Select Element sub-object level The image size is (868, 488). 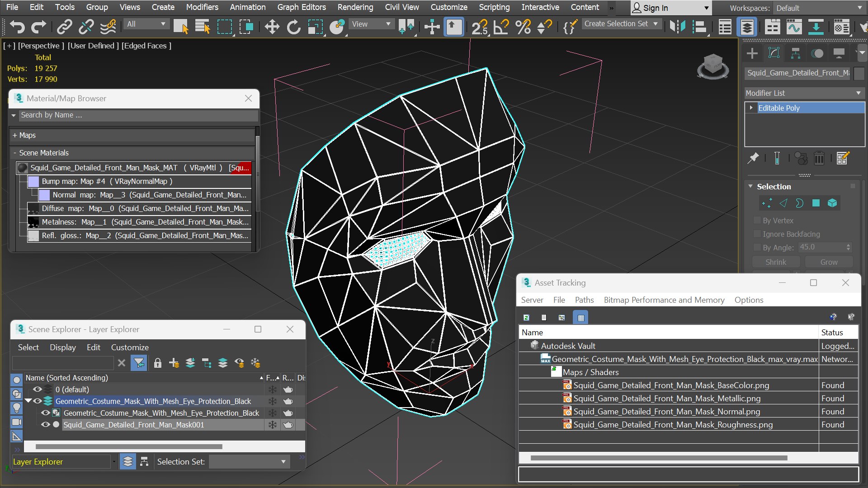(x=832, y=203)
